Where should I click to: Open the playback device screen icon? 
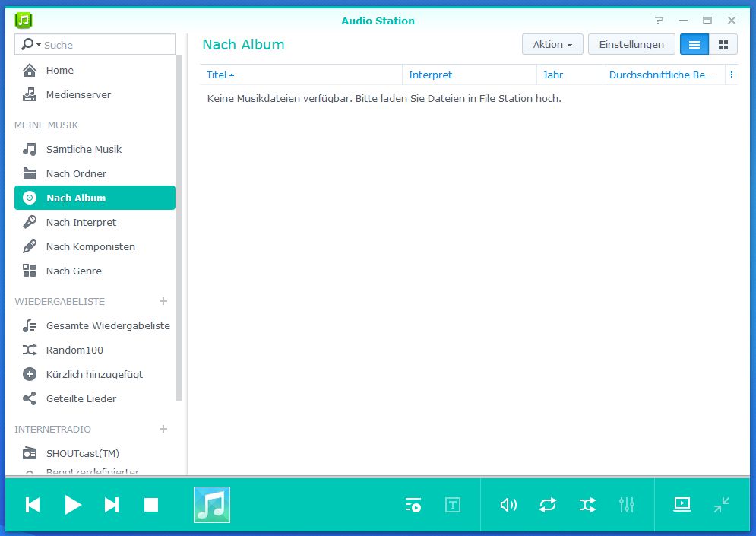[682, 505]
